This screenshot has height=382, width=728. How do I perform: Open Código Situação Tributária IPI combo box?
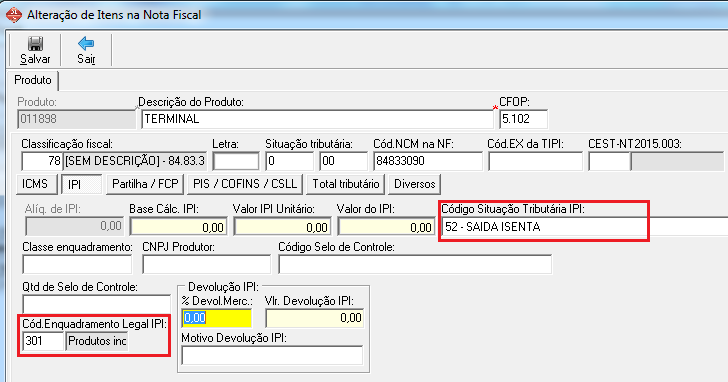[x=584, y=227]
